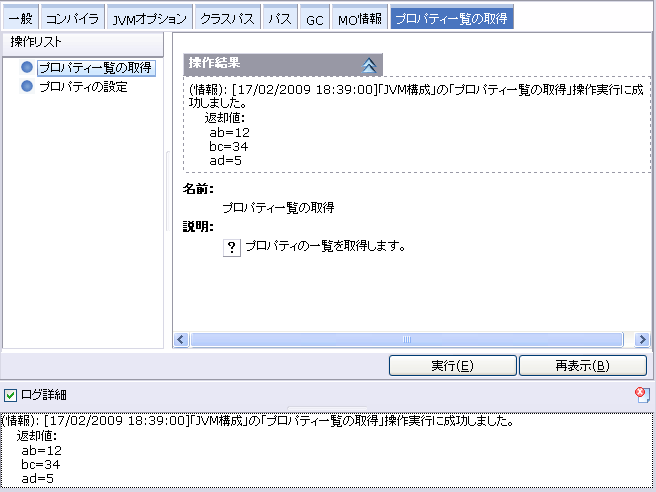Toggle the ログ詳細 checkbox

click(x=10, y=395)
